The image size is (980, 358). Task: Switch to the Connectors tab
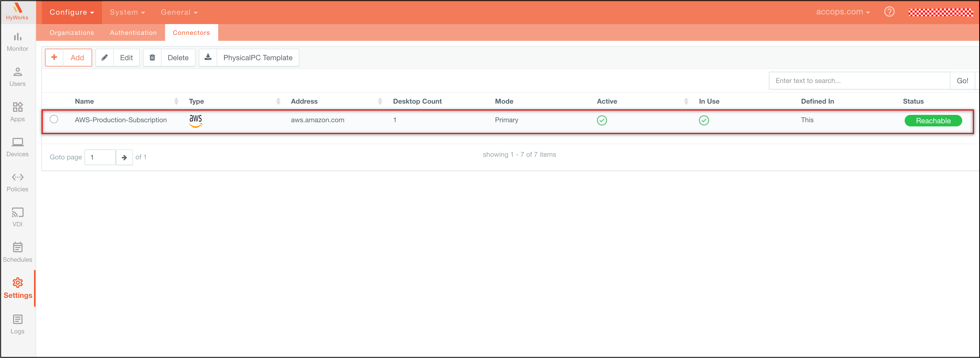191,33
